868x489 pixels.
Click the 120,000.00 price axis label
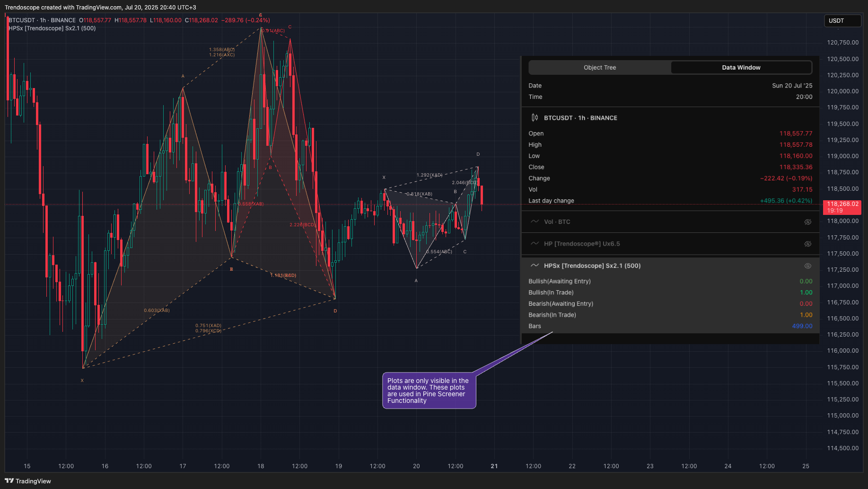(x=842, y=91)
